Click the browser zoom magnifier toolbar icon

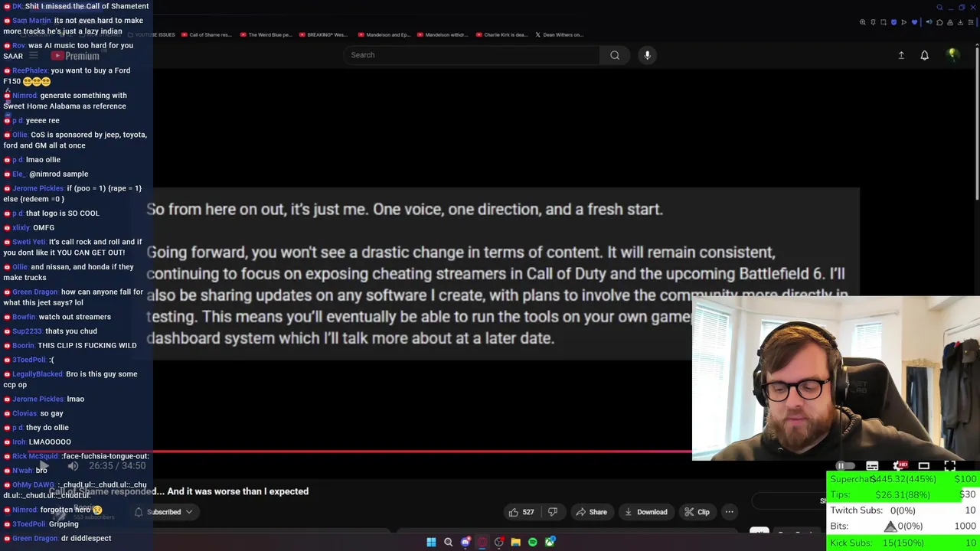point(863,22)
